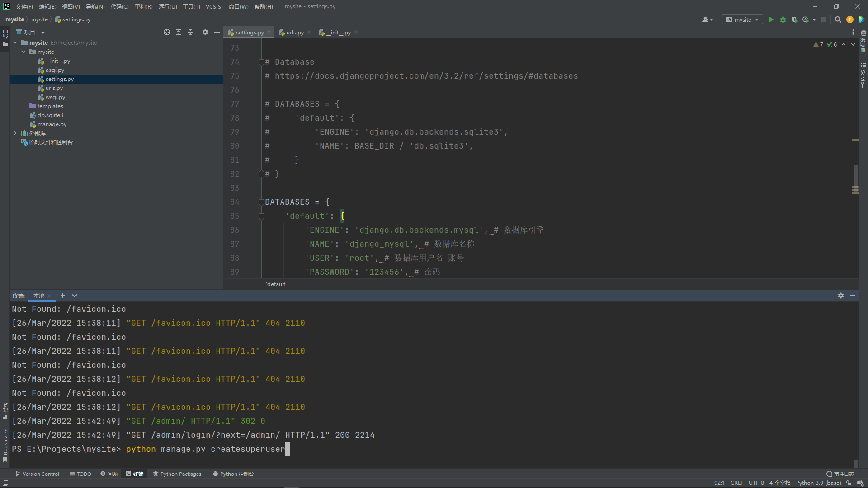Open the profiler run icon
The width and height of the screenshot is (868, 488).
pyautogui.click(x=806, y=19)
